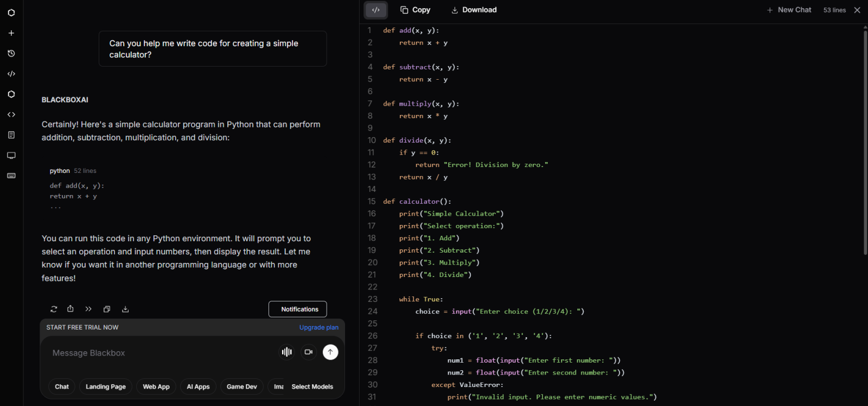The width and height of the screenshot is (868, 406).
Task: Click the monitor icon in left sidebar
Action: [11, 156]
